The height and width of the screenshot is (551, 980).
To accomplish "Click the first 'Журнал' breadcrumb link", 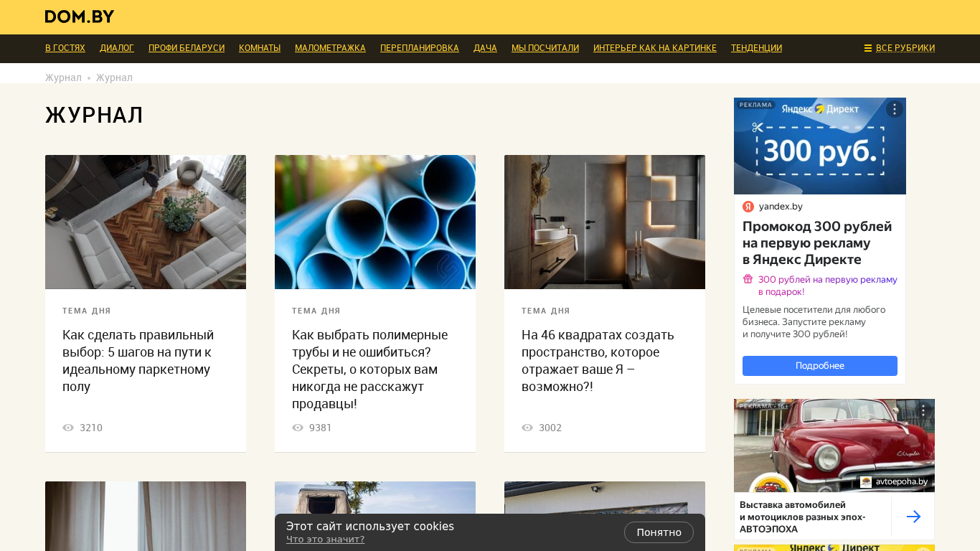I will (x=63, y=77).
